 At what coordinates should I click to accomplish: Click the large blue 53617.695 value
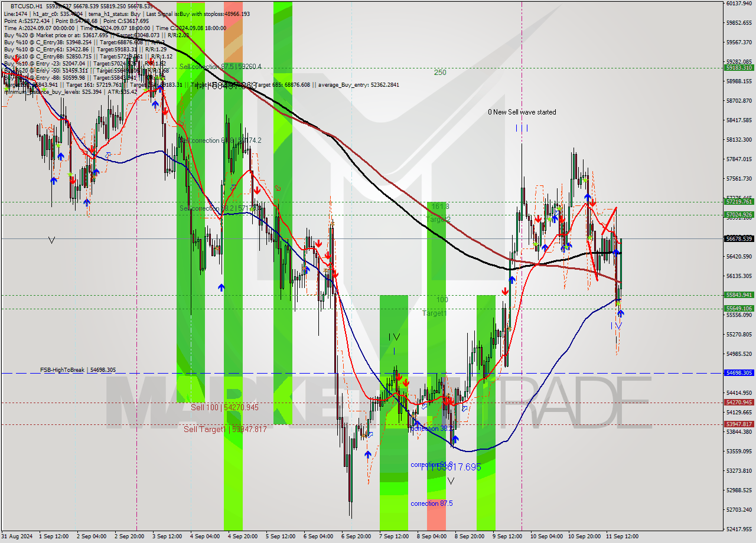pyautogui.click(x=457, y=467)
